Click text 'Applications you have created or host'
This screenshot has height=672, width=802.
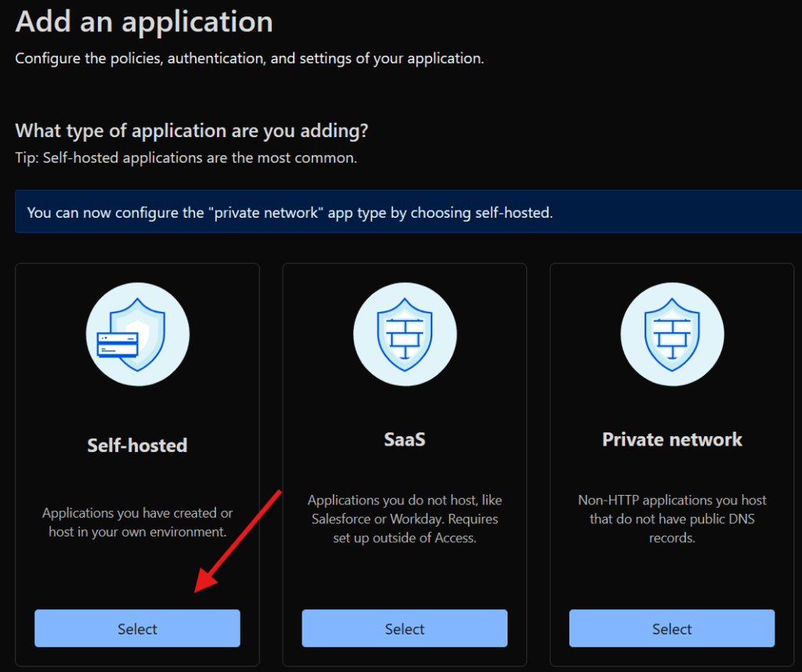[x=137, y=522]
